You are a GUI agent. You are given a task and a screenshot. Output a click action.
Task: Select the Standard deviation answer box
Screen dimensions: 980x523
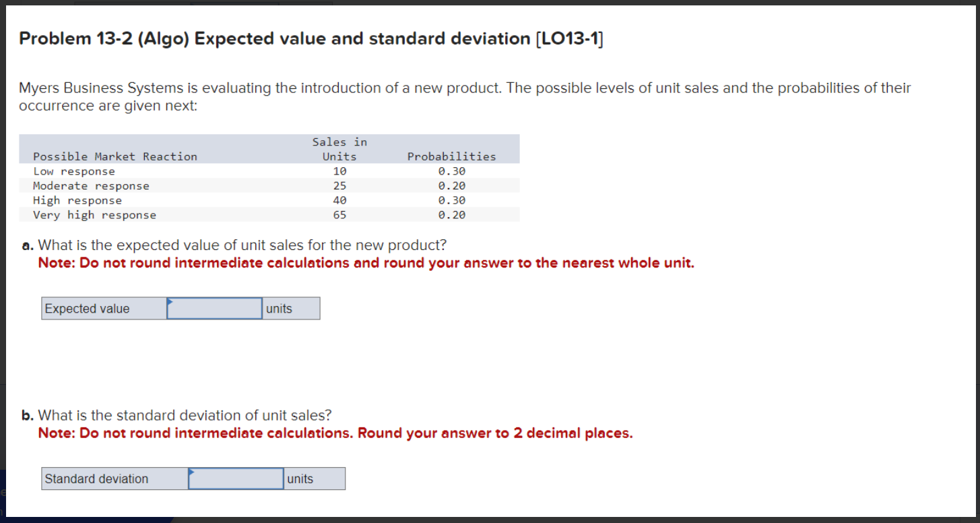237,479
